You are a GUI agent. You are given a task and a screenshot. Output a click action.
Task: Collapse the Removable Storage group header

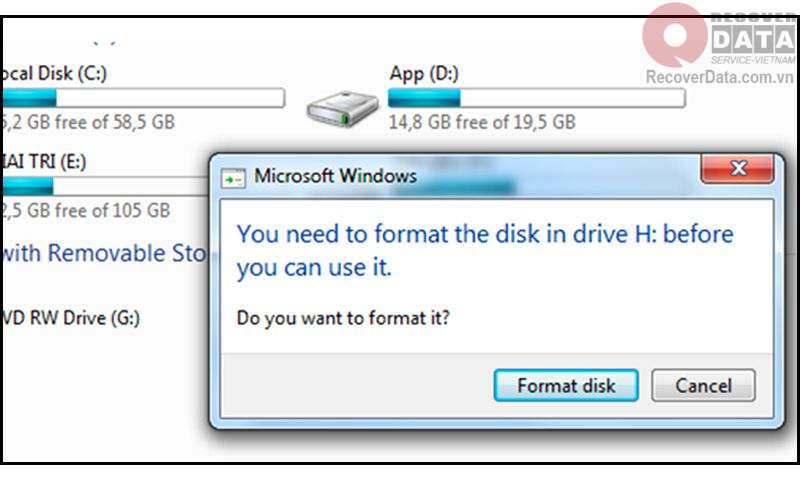click(x=103, y=254)
